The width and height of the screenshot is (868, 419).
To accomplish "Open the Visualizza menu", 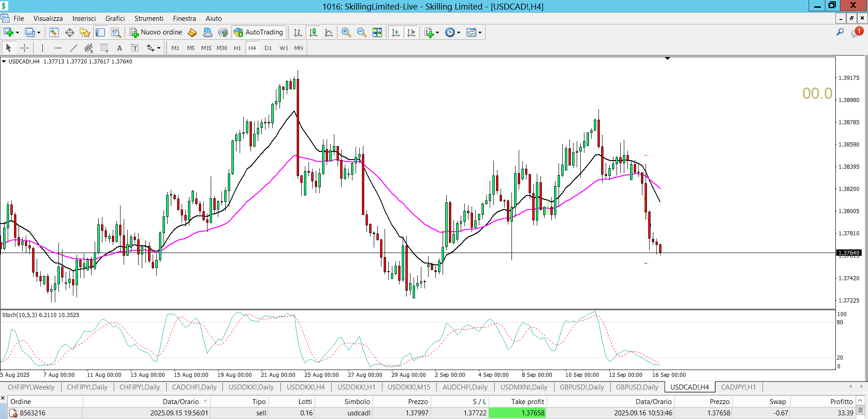I will [x=48, y=19].
